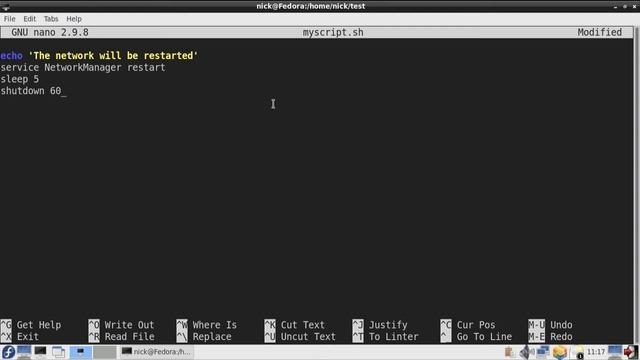Click the ^G Get Help shortcut
The width and height of the screenshot is (640, 360).
pyautogui.click(x=31, y=325)
